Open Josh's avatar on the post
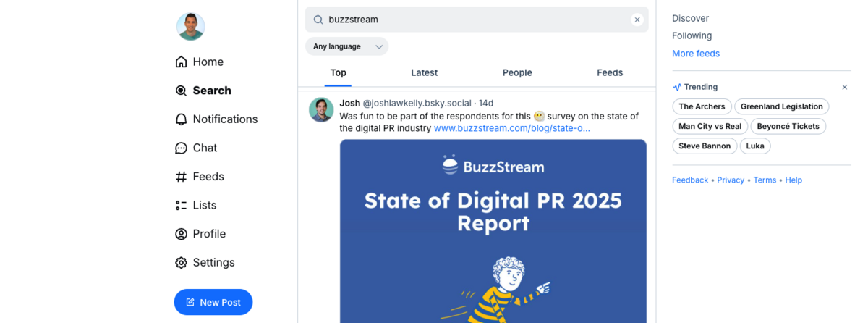This screenshot has height=323, width=868. [x=321, y=110]
